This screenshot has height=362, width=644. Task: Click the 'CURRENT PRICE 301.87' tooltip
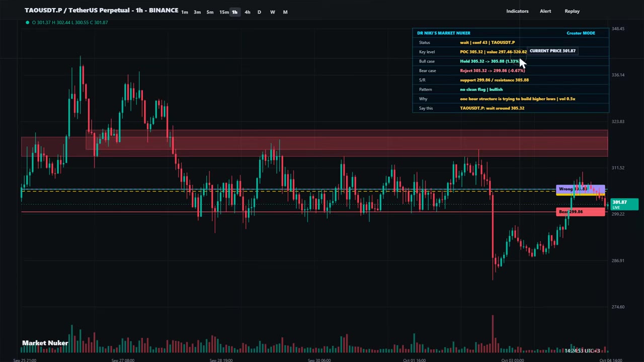pos(552,51)
